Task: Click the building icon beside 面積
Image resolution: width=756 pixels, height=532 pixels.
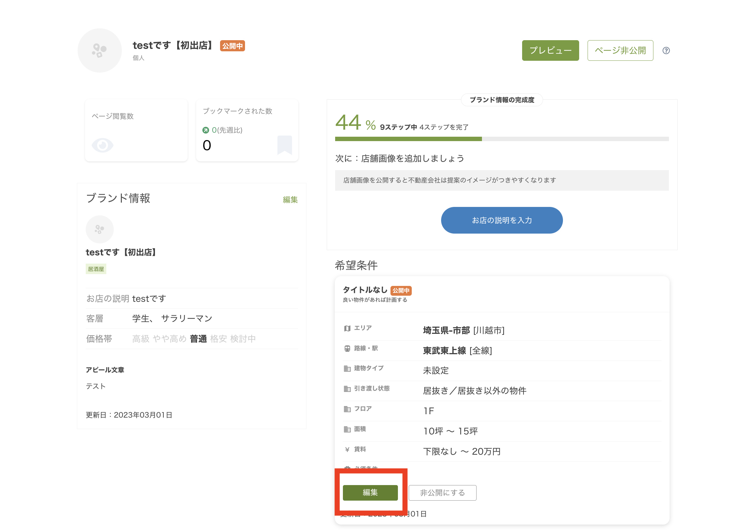Action: (x=347, y=429)
